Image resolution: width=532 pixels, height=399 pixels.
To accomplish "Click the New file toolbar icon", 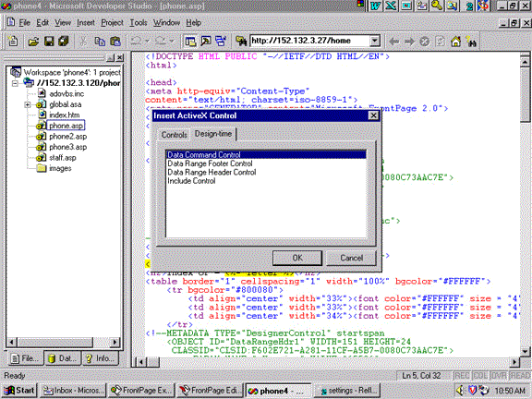I will [13, 42].
